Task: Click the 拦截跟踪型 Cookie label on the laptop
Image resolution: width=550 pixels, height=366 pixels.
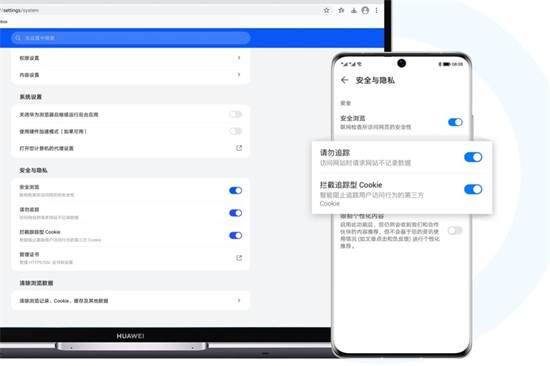Action: [40, 232]
